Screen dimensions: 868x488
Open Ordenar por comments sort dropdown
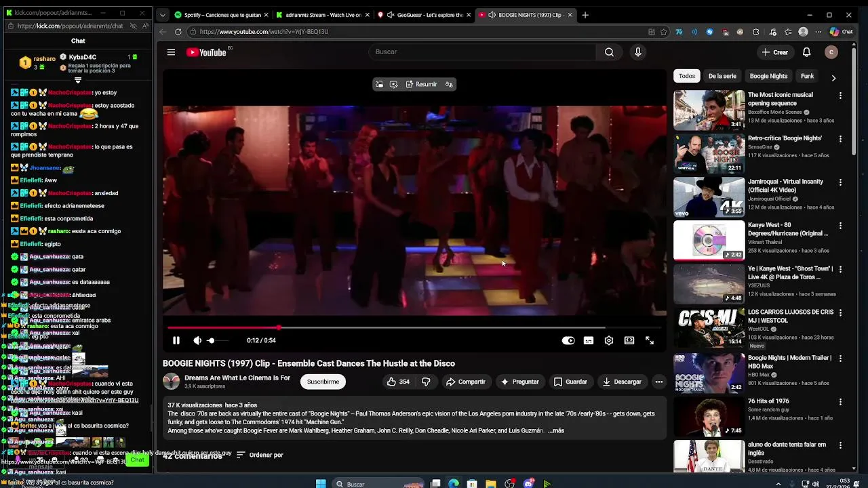(x=260, y=455)
